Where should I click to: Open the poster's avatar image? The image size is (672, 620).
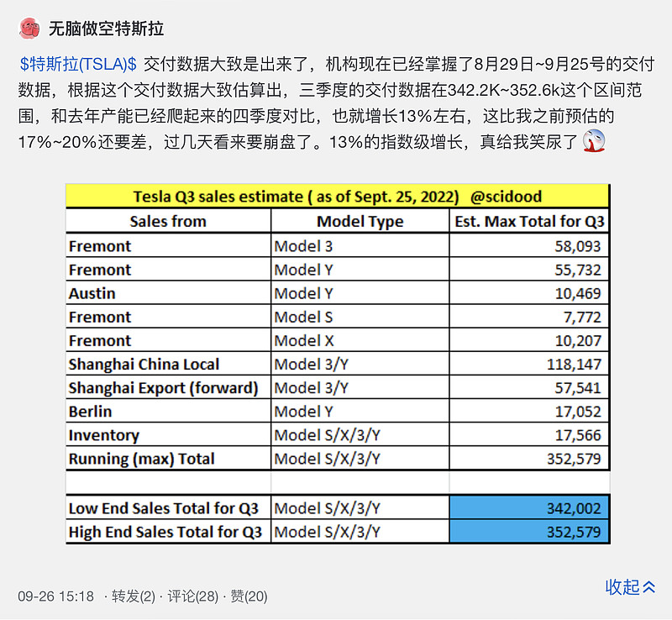pos(29,29)
